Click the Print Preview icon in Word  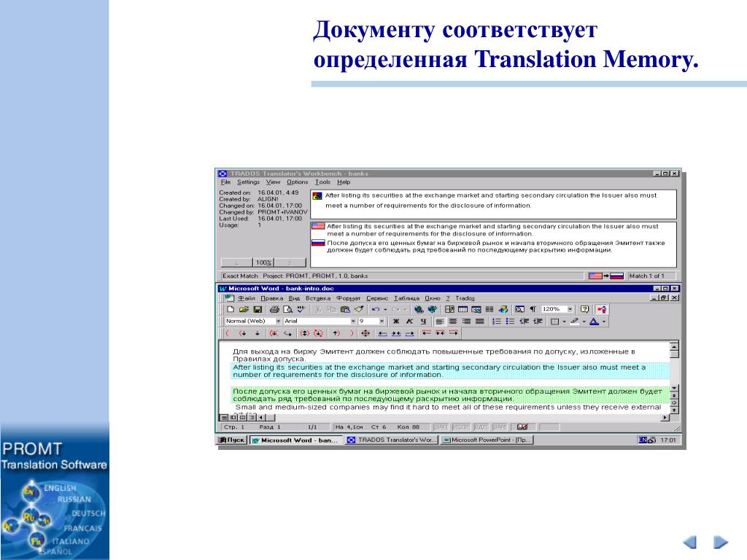click(287, 309)
